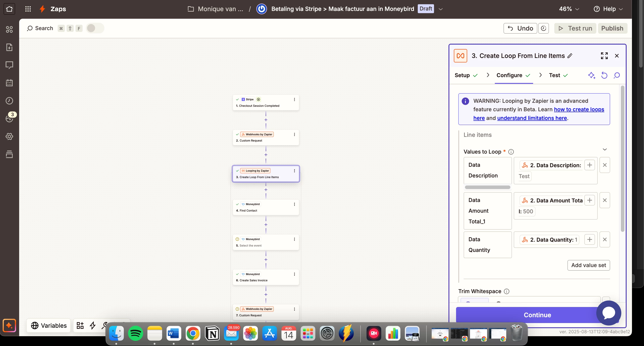Click the Variables button
The height and width of the screenshot is (346, 644).
point(49,325)
